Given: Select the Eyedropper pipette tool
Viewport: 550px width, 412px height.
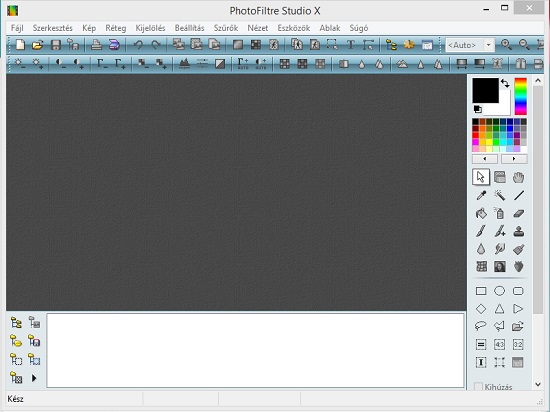Looking at the screenshot, I should click(481, 195).
